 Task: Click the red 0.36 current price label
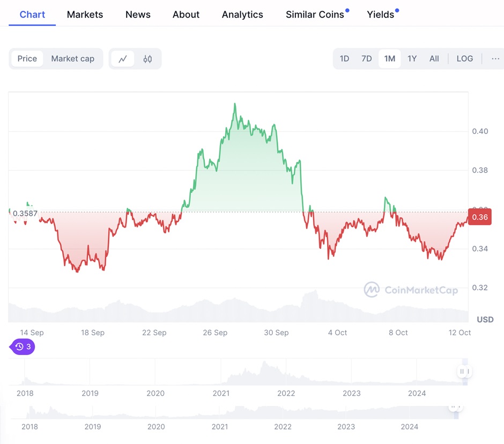(x=479, y=217)
